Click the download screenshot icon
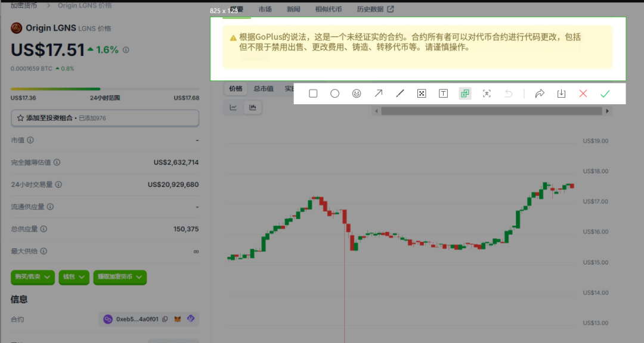The image size is (644, 343). tap(561, 93)
